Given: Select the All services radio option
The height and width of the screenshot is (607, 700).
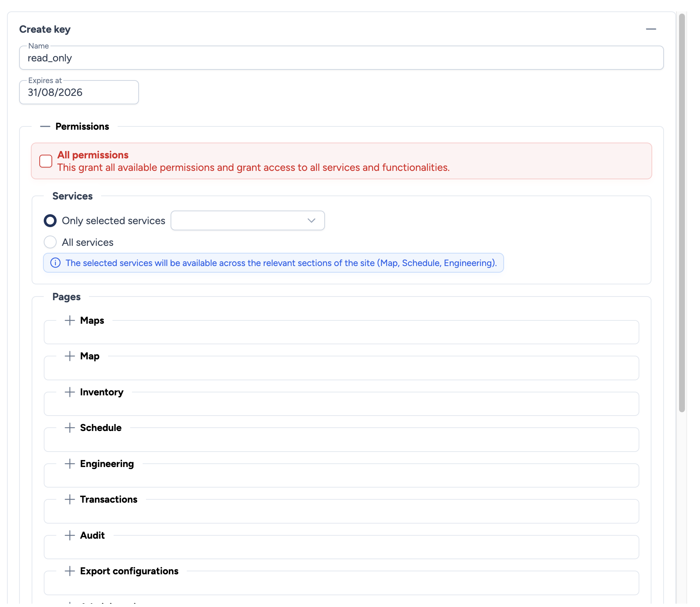Looking at the screenshot, I should pyautogui.click(x=50, y=242).
